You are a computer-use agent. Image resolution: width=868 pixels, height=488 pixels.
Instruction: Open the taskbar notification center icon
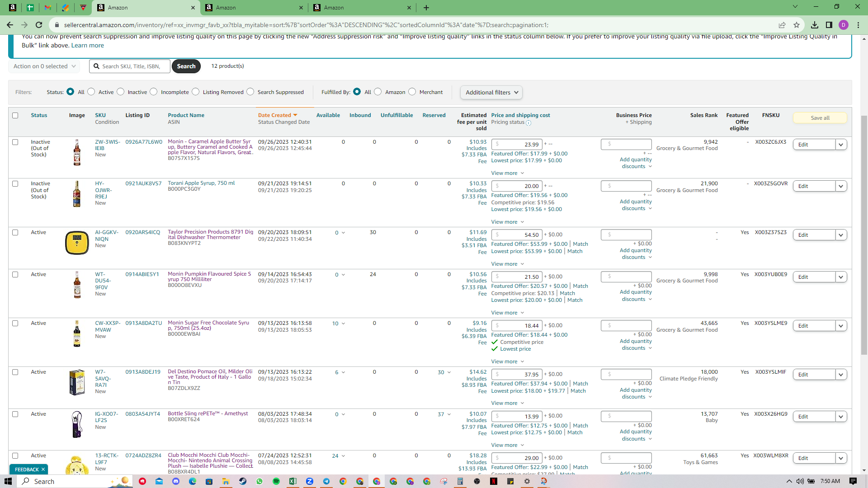click(x=853, y=481)
